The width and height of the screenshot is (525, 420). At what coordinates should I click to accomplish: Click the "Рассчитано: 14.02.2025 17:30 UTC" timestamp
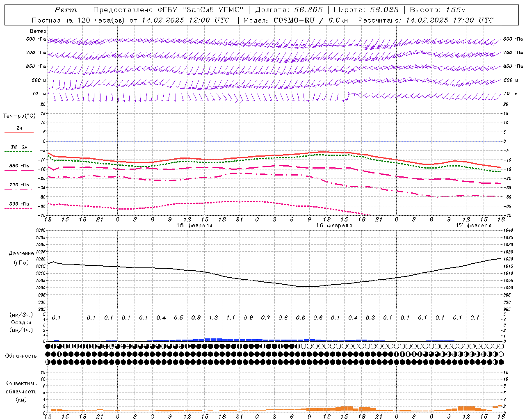426,20
